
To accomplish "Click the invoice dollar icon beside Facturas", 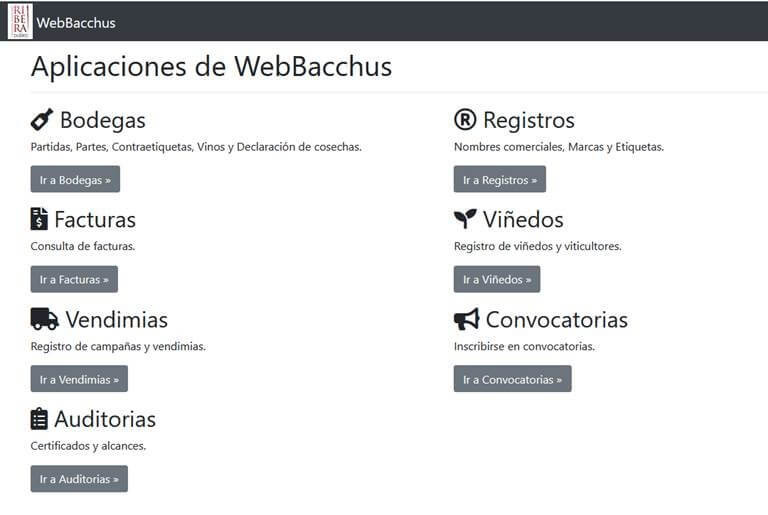I will point(39,219).
